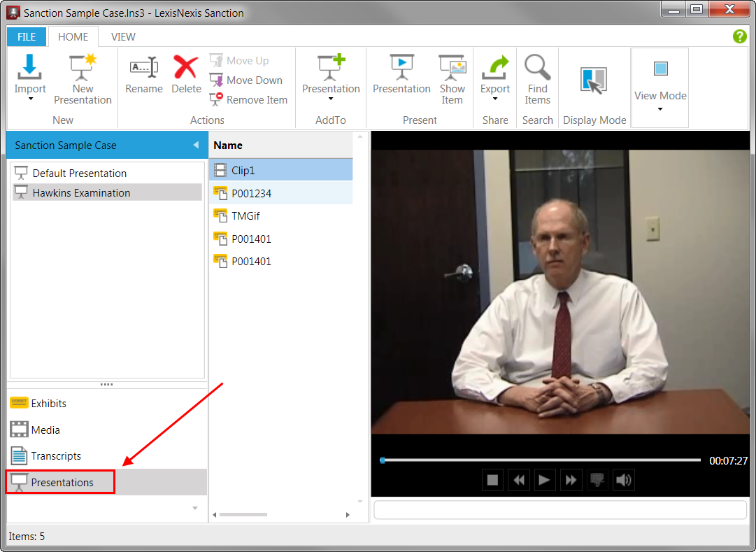Toggle the Display Mode icon

594,80
